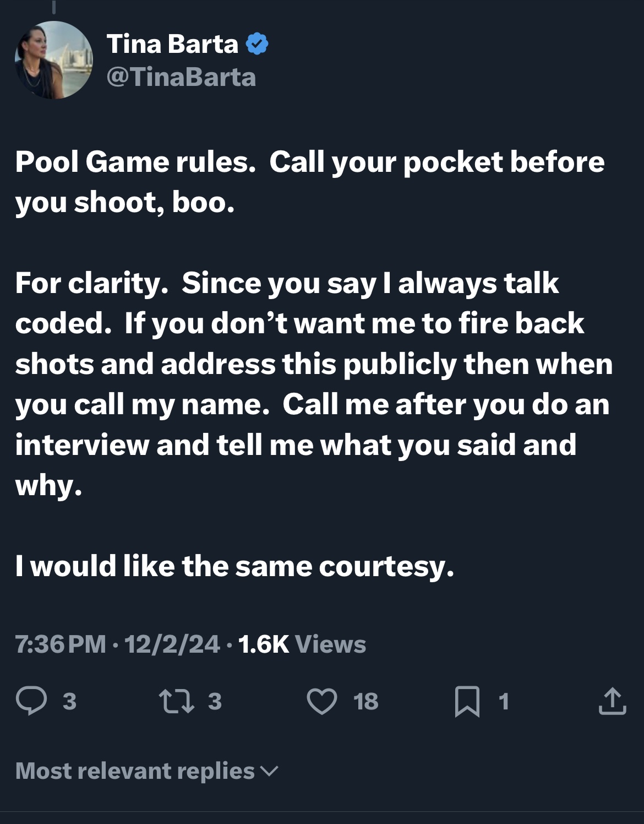Click the chevron beside Most relevant replies
This screenshot has height=824, width=644.
pos(269,772)
